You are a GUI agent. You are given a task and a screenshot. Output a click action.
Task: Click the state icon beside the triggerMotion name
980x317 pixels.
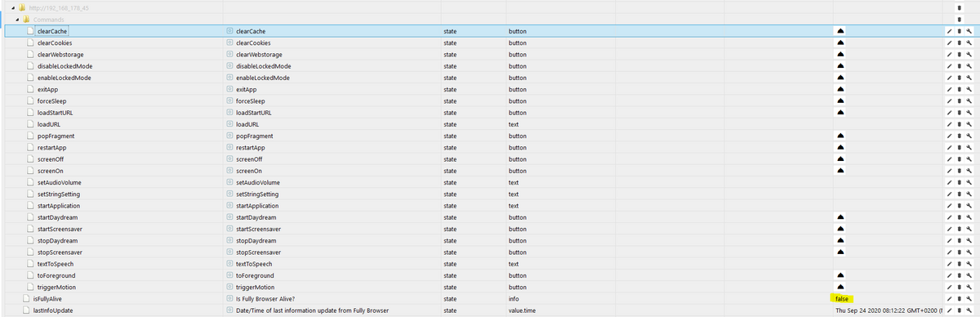(x=229, y=288)
